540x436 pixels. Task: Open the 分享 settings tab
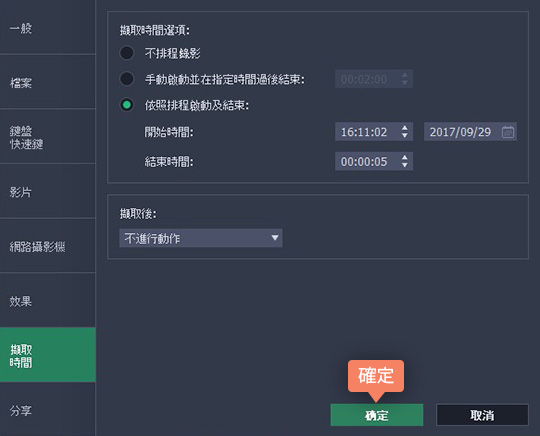[48, 409]
